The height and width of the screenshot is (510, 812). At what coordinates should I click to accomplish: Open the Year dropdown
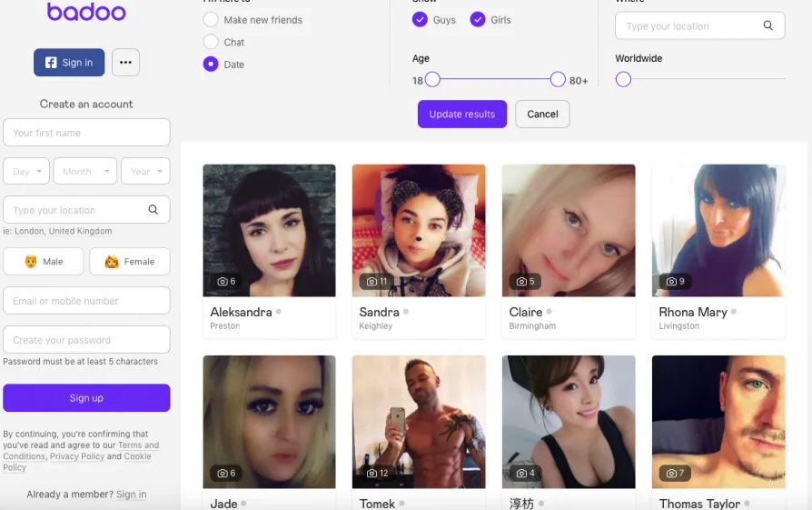click(145, 171)
